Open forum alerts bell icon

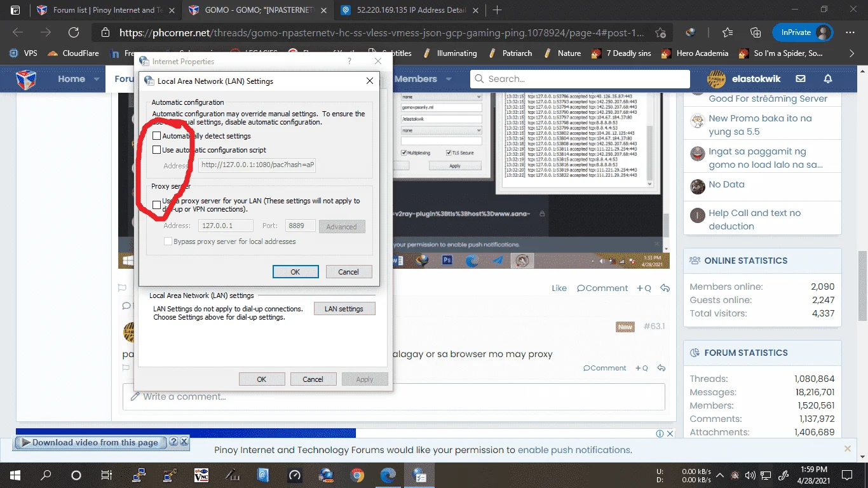tap(828, 79)
